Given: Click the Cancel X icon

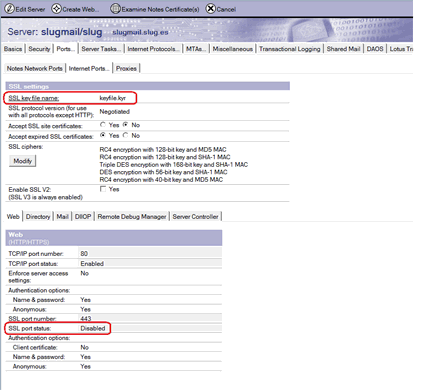Looking at the screenshot, I should click(x=210, y=9).
